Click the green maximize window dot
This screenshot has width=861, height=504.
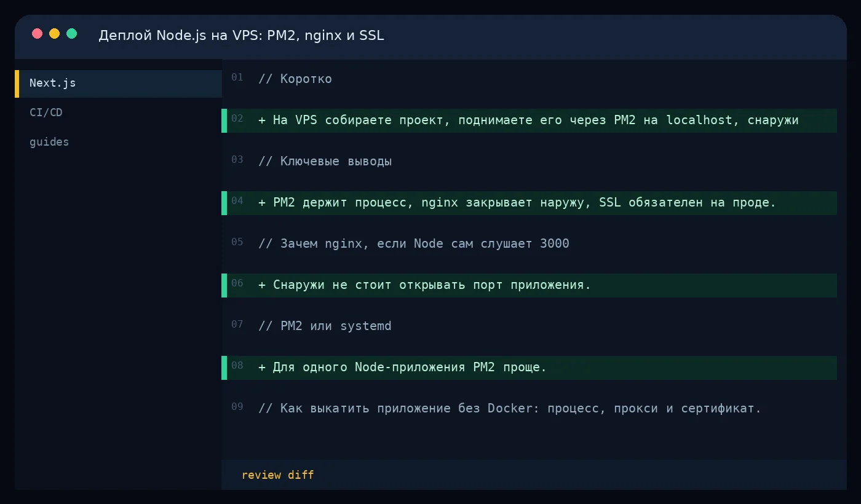(71, 34)
